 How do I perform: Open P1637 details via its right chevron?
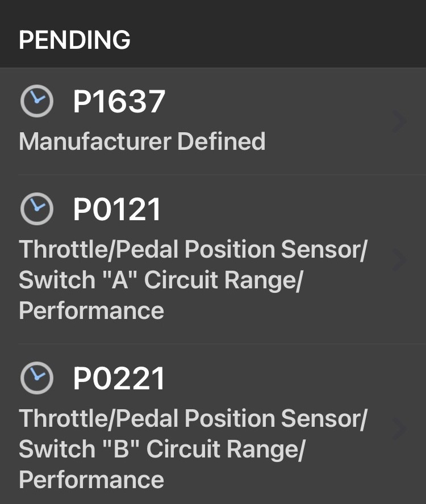(399, 121)
